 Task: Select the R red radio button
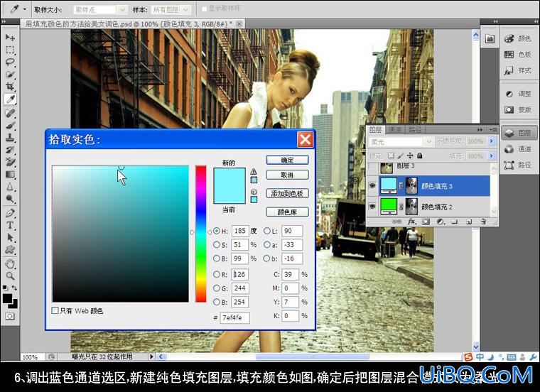coord(217,274)
